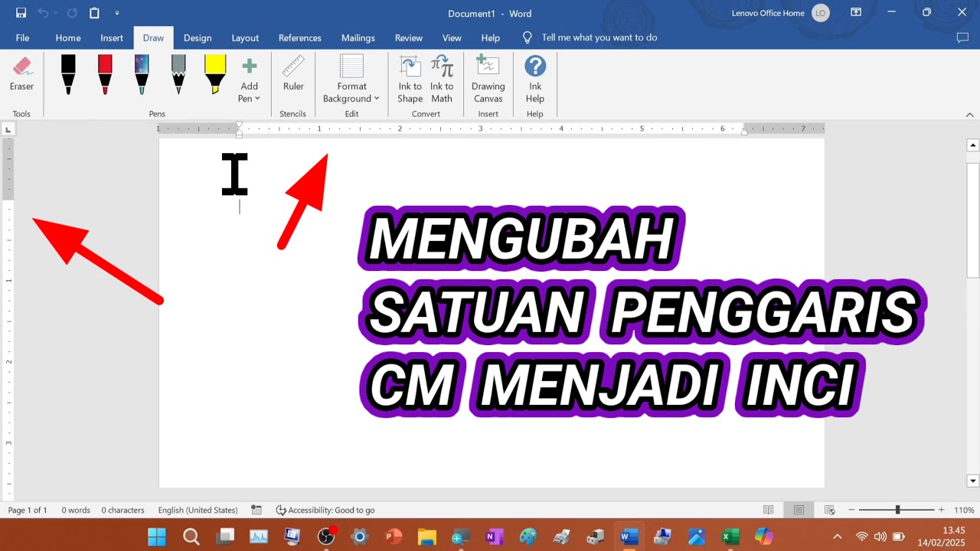The height and width of the screenshot is (551, 980).
Task: Switch to the Home tab
Action: (68, 37)
